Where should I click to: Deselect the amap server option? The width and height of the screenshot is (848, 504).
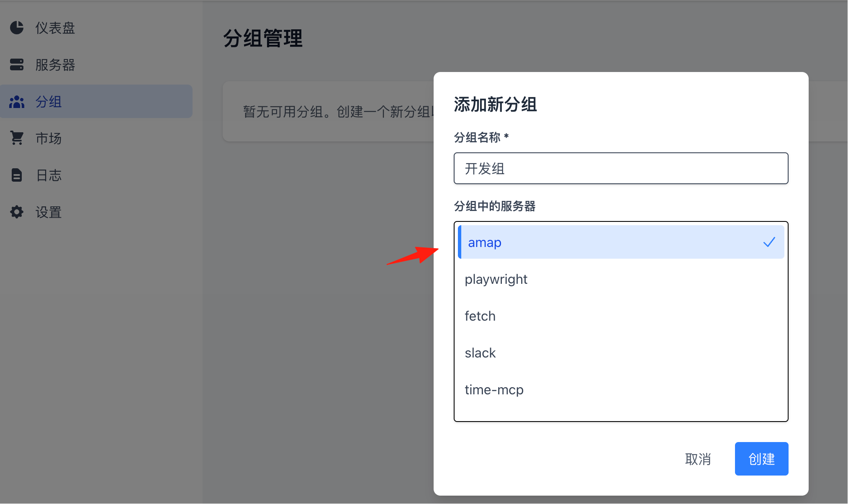(621, 242)
